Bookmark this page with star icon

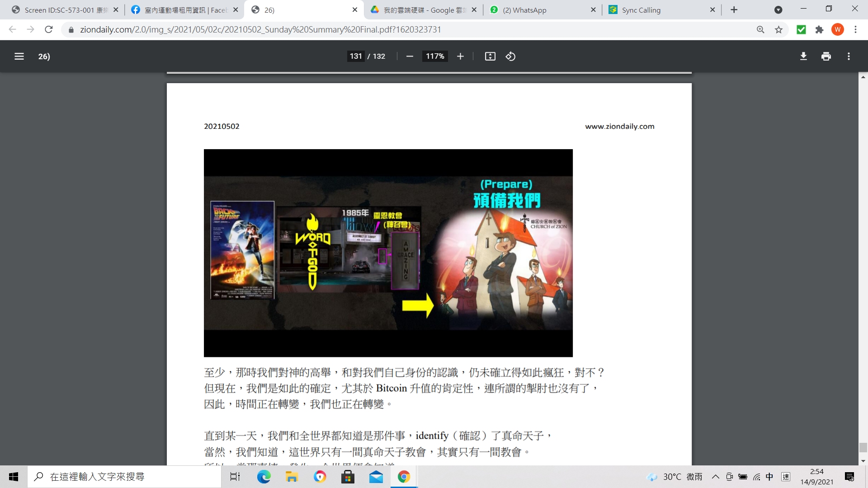[778, 30]
